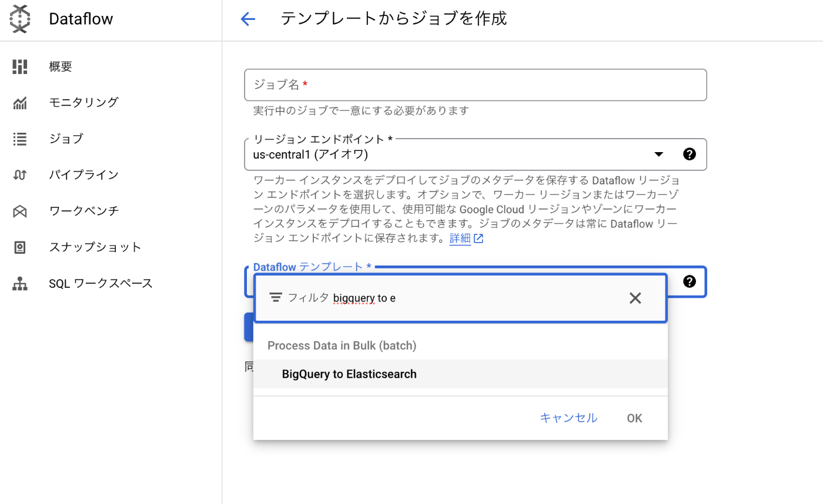The image size is (823, 504).
Task: Click the ジョブ list icon
Action: point(20,139)
